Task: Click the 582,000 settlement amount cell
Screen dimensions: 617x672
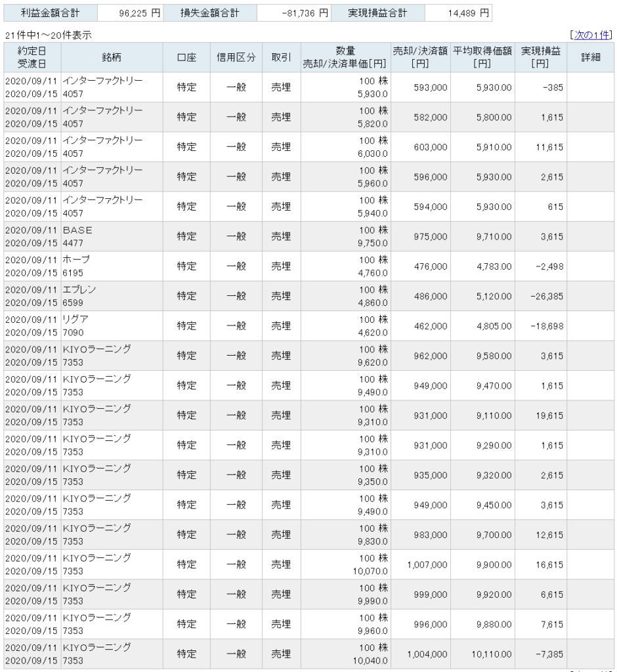Action: pos(421,117)
